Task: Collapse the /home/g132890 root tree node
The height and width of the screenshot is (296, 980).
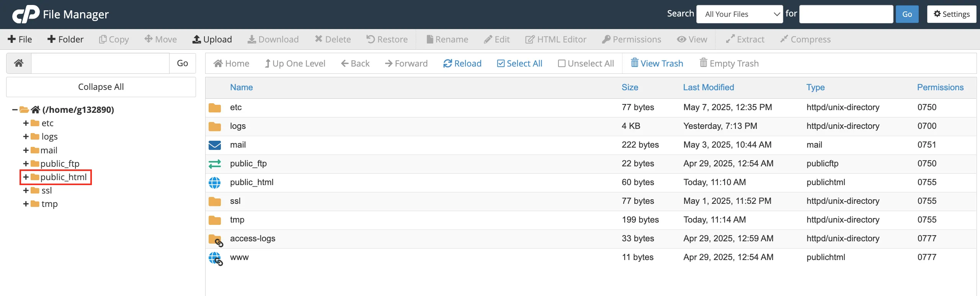Action: click(x=15, y=110)
